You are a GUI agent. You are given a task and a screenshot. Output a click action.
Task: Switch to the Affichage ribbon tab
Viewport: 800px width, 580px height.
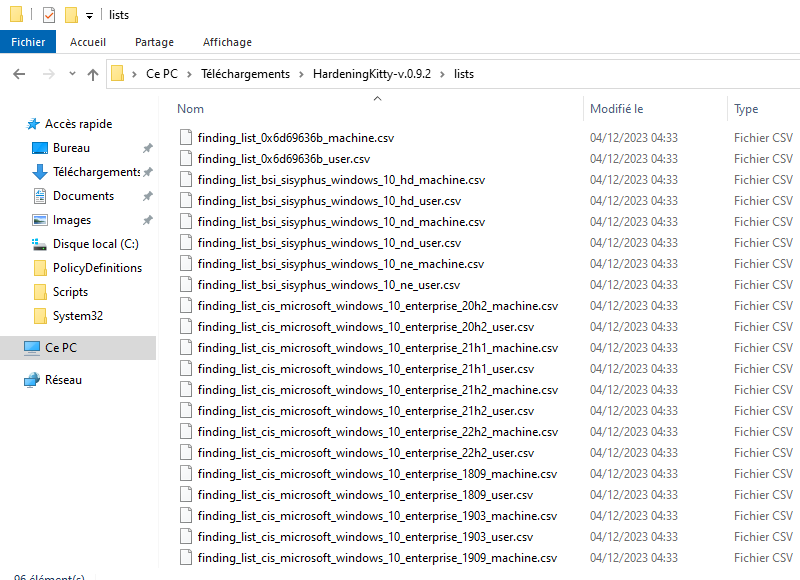pos(227,42)
